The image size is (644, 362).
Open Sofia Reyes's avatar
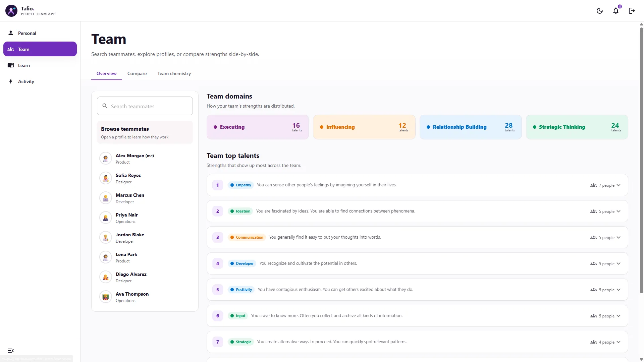106,178
